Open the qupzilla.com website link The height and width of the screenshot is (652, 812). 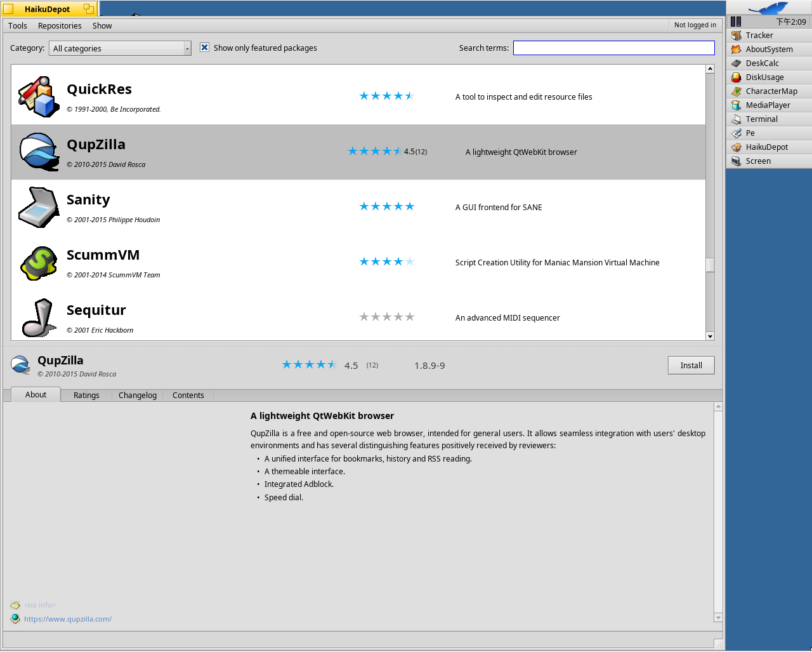tap(68, 619)
